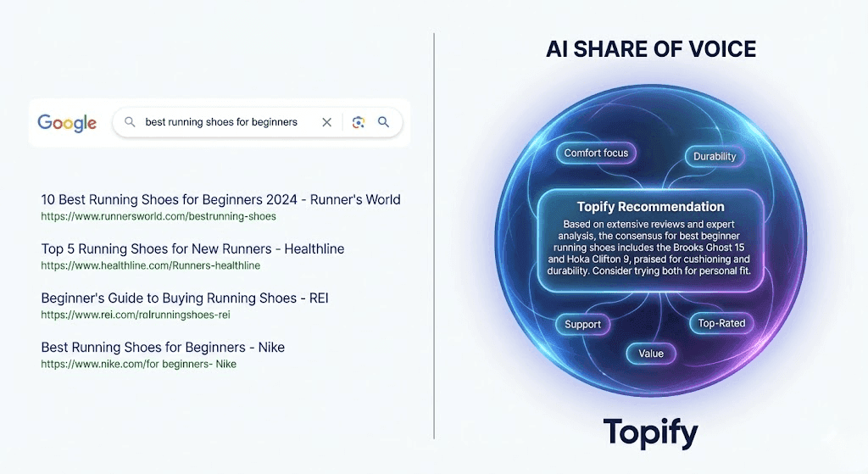Click the nike.com URL
This screenshot has height=474, width=868.
[138, 365]
